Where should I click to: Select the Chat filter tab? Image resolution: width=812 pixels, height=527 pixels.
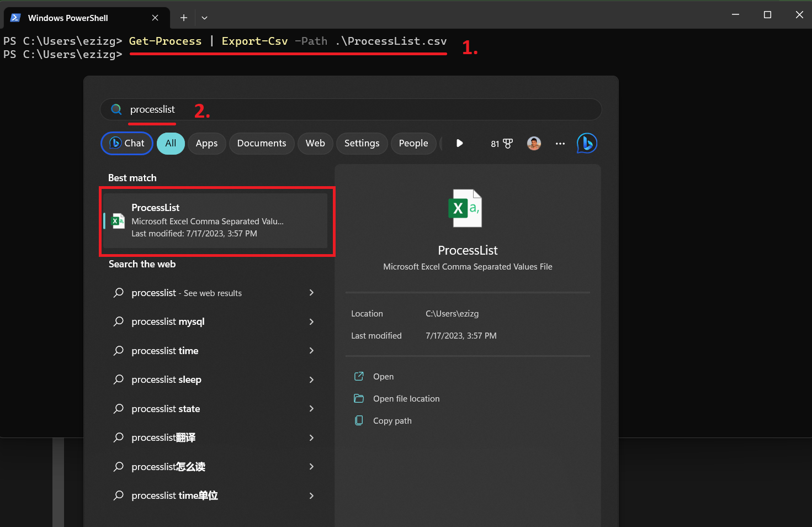127,143
